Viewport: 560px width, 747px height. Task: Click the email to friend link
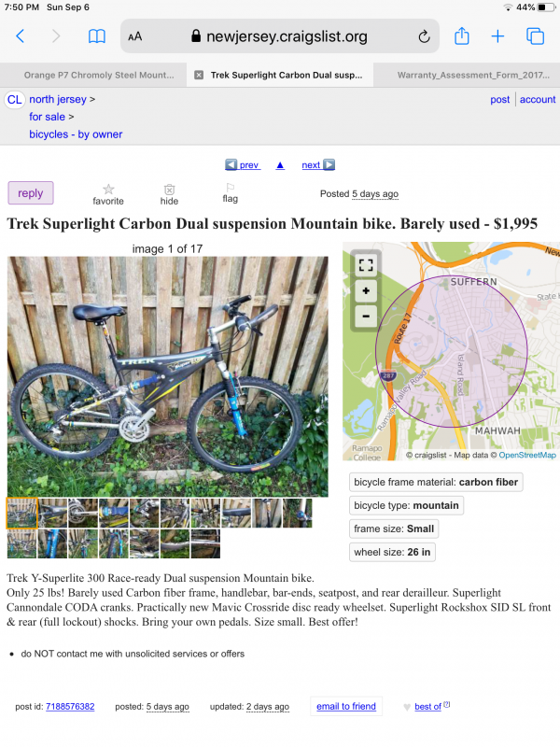(x=345, y=706)
